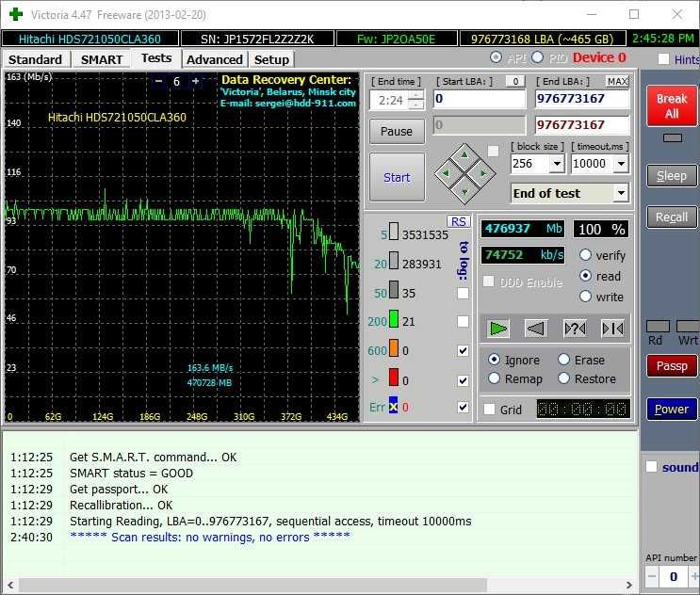The height and width of the screenshot is (595, 700).
Task: Click the Pause button
Action: (x=397, y=132)
